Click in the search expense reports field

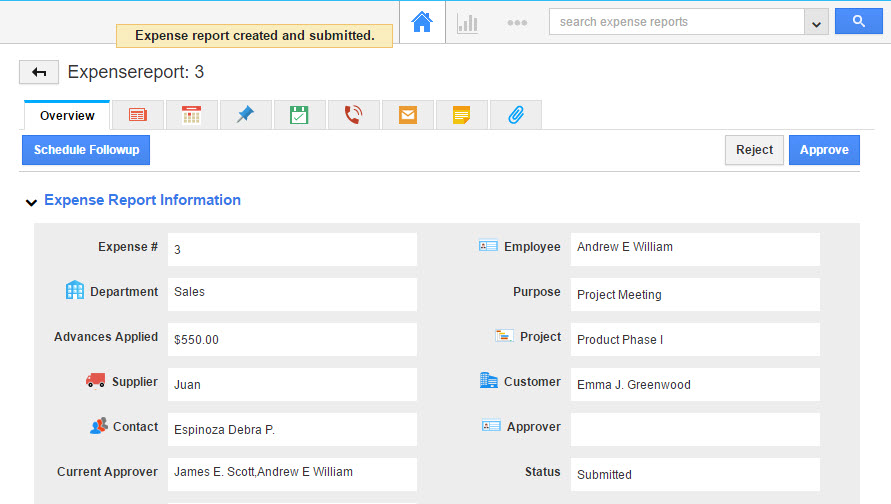(677, 22)
